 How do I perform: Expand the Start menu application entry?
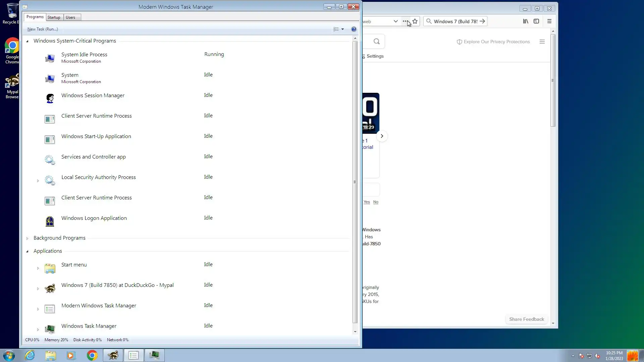[38, 268]
